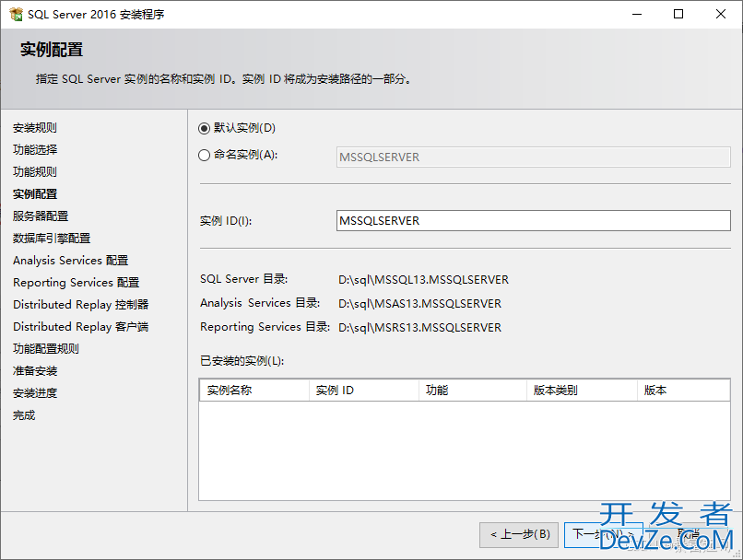Click the 功能 column header

472,390
